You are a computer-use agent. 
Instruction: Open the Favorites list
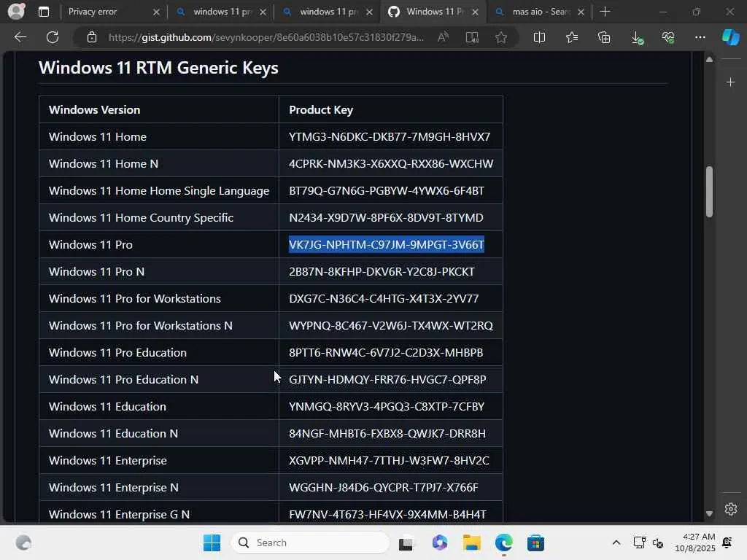[x=572, y=37]
